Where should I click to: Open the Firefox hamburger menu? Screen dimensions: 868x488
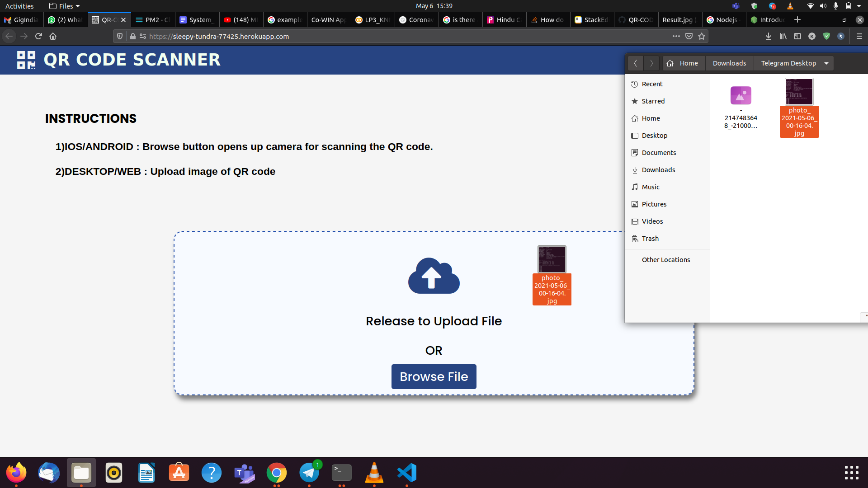(859, 36)
